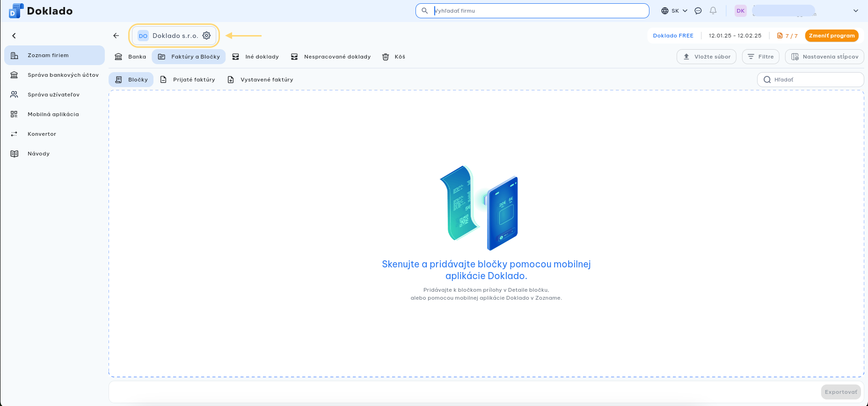Screen dimensions: 868x406
Task: Go back using the arrow beside the company name
Action: [x=116, y=36]
